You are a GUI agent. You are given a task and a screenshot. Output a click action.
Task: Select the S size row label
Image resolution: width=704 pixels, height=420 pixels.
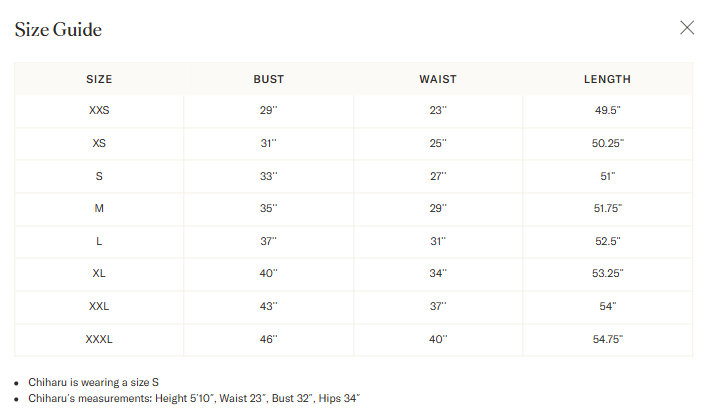point(99,176)
